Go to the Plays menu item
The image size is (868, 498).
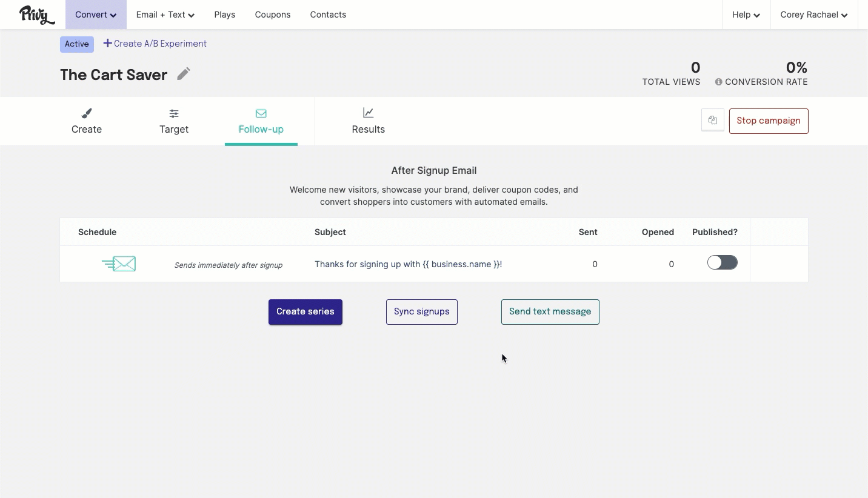pyautogui.click(x=225, y=15)
